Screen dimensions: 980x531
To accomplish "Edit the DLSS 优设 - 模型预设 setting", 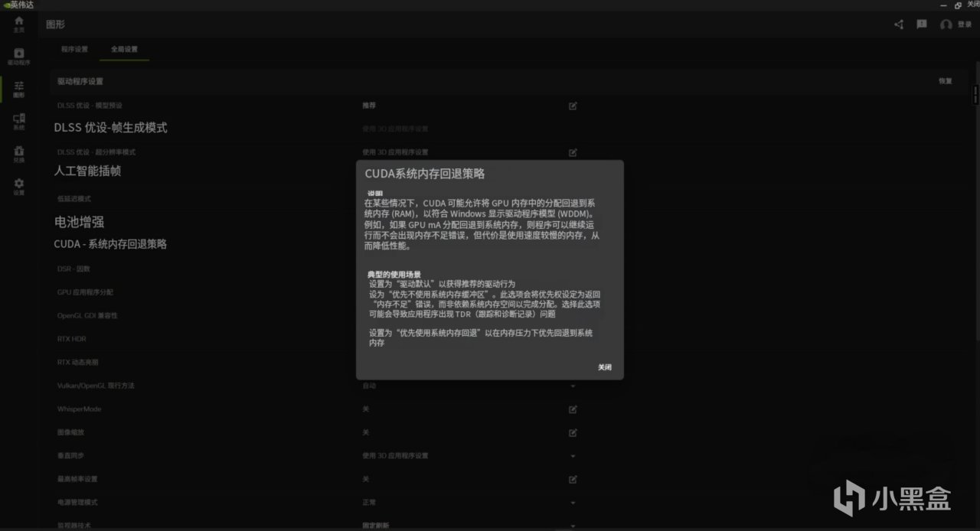I will (x=573, y=106).
